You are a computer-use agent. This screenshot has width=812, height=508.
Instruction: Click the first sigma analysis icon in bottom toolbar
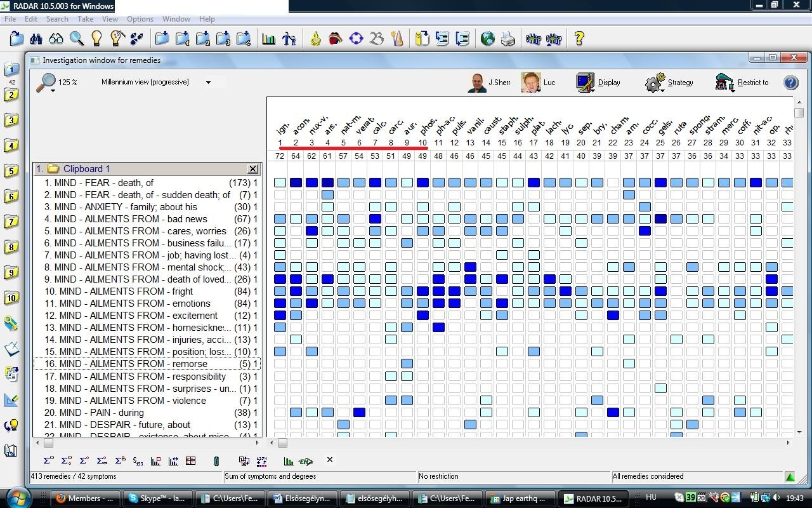(x=49, y=461)
